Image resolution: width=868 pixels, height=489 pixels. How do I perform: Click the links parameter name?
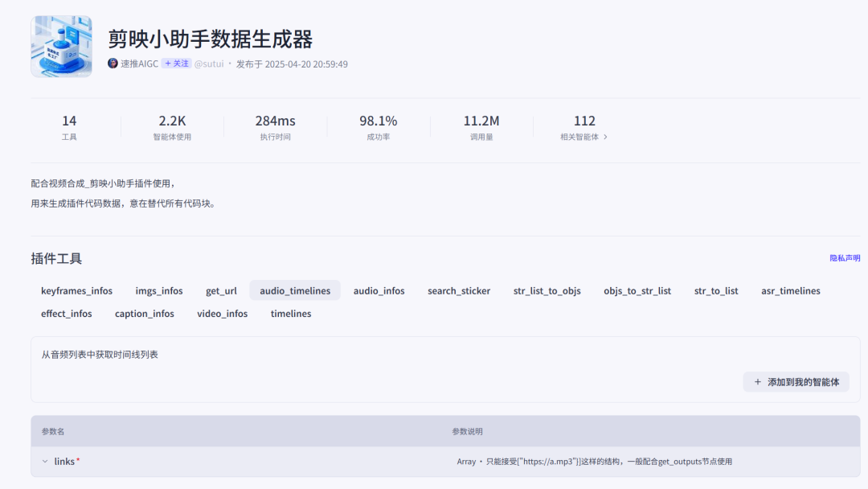point(65,462)
